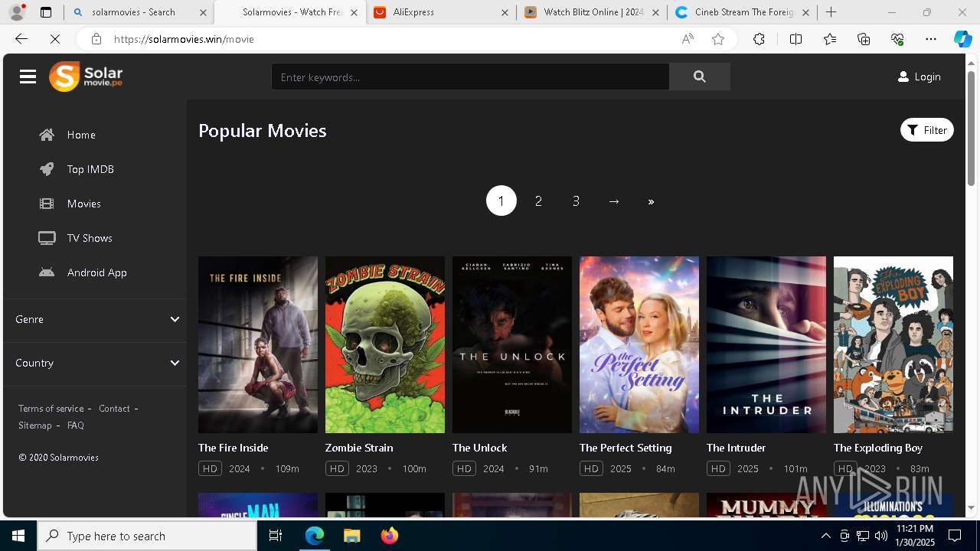Click the Solarmovie logo

click(x=86, y=77)
